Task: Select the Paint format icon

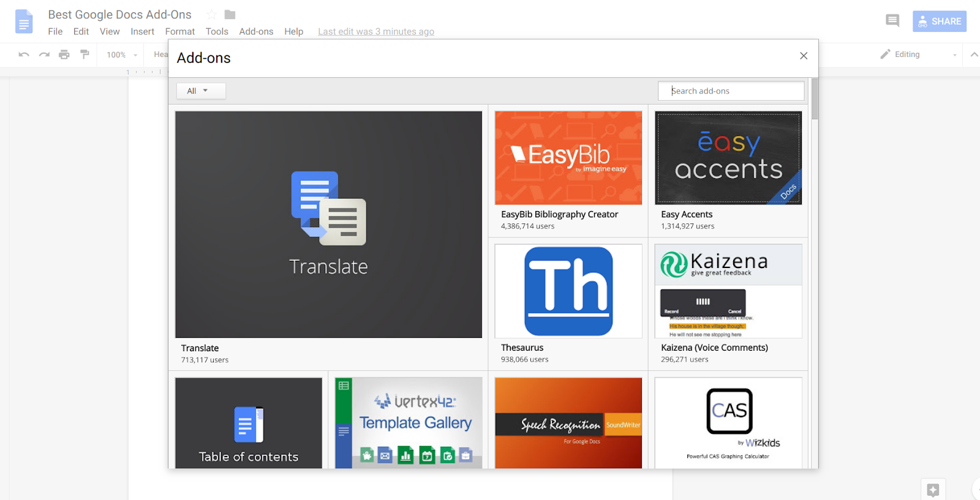Action: coord(85,54)
